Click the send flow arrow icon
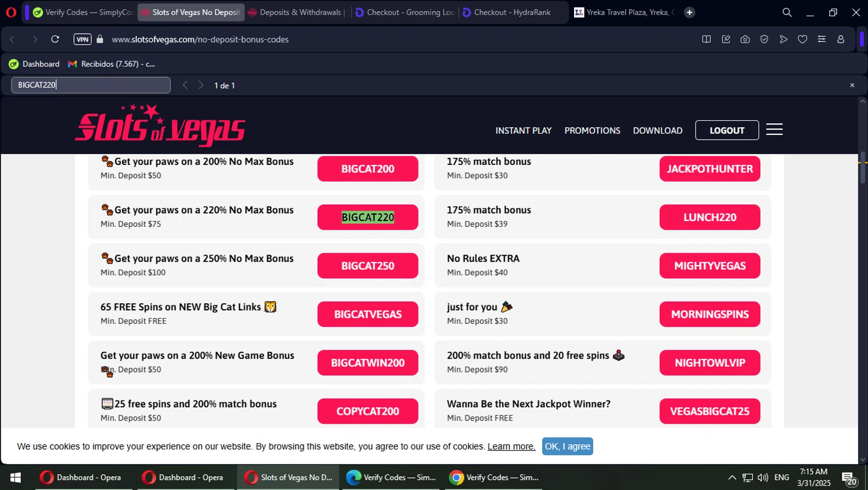 (x=784, y=39)
